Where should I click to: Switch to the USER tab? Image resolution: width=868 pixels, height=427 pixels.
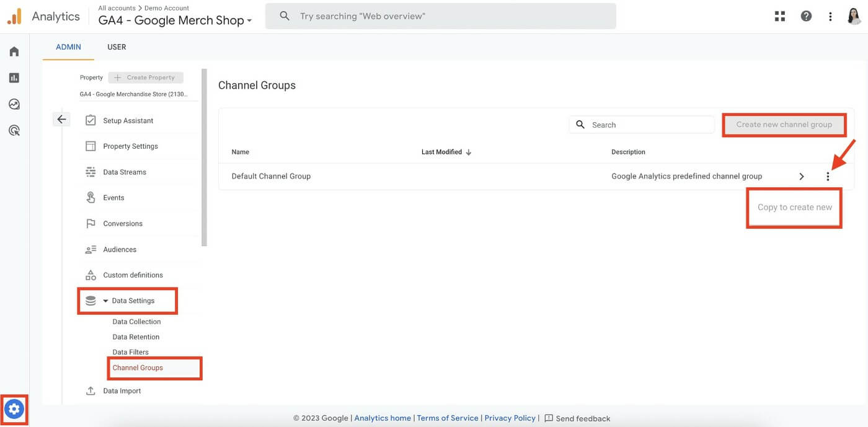[116, 46]
